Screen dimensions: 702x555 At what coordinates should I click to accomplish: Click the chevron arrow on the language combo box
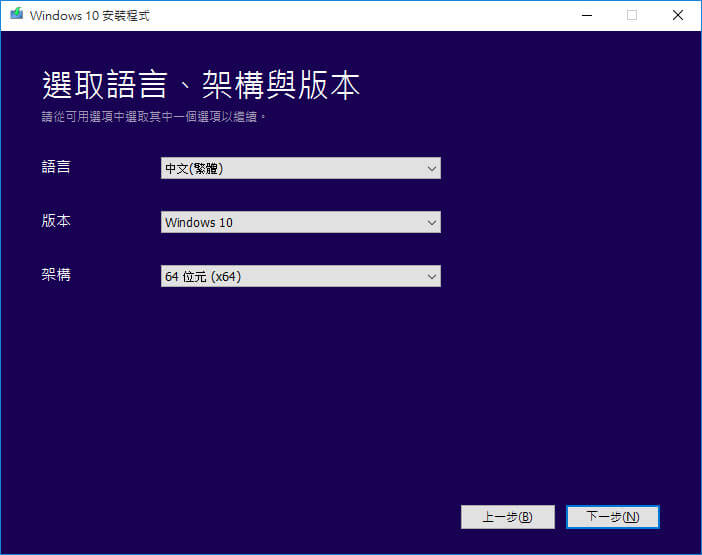point(431,169)
